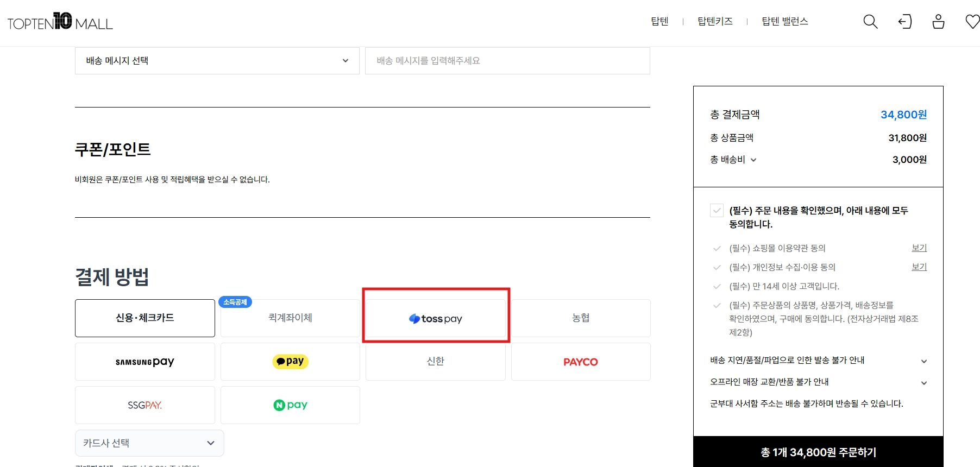Viewport: 980px width, 467px height.
Task: Click the total 34,800원 amount
Action: [903, 115]
